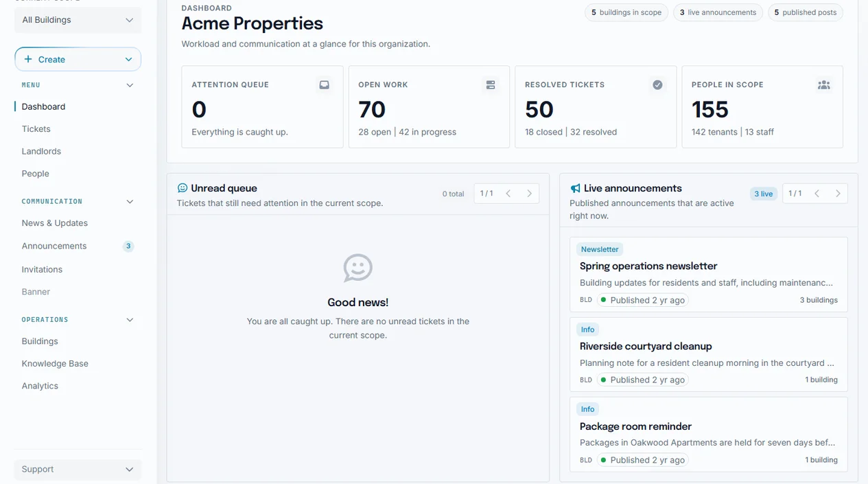Click the People in Scope group icon
Viewport: 868px width, 484px height.
click(x=824, y=85)
